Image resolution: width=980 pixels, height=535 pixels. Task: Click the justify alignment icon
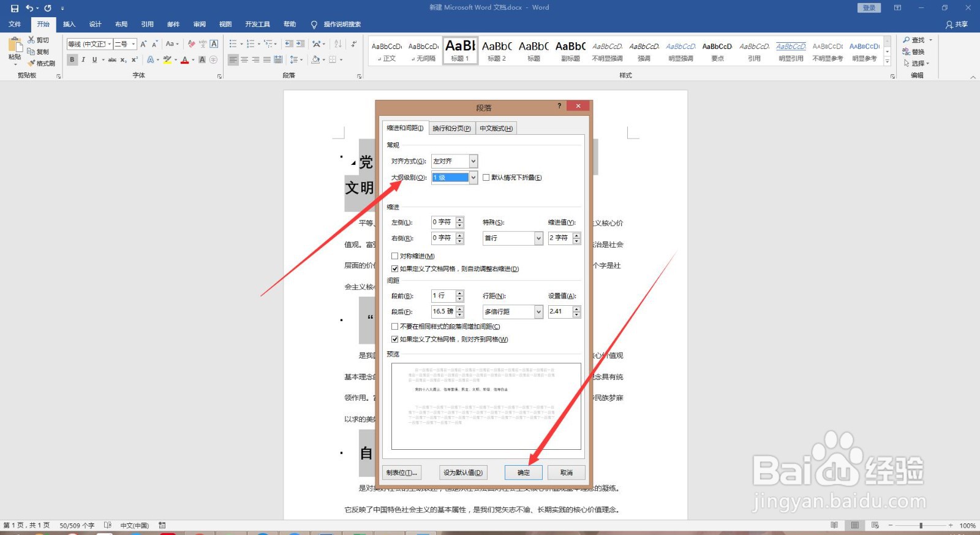point(267,59)
